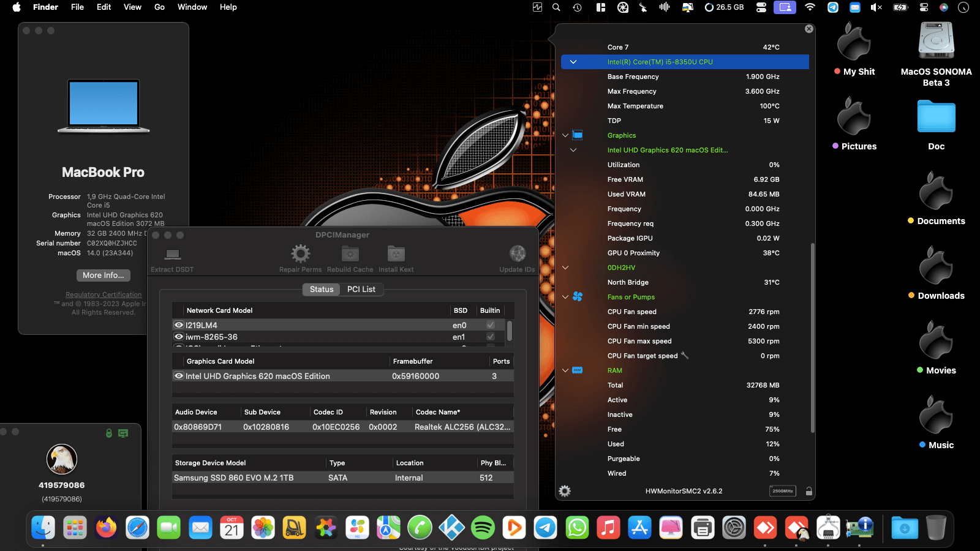Open HWMonitorSMC2 settings gear

565,491
